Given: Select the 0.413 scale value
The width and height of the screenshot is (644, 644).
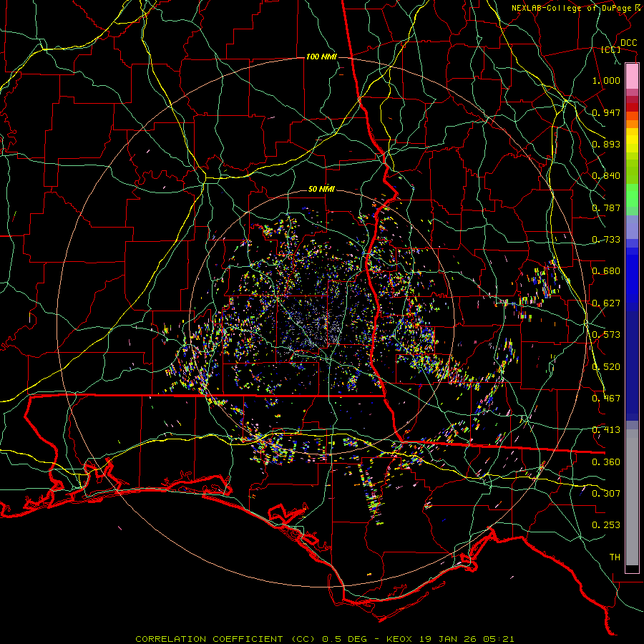Looking at the screenshot, I should (606, 430).
